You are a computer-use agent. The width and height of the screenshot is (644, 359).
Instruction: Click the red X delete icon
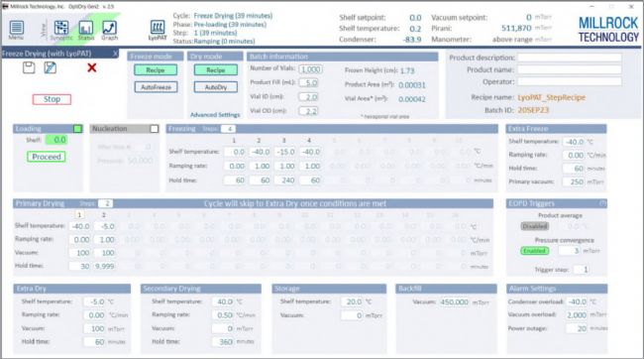tap(92, 67)
